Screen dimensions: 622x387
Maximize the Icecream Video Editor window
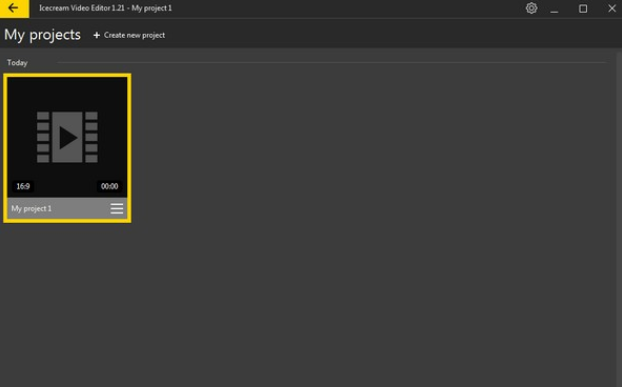pos(583,8)
